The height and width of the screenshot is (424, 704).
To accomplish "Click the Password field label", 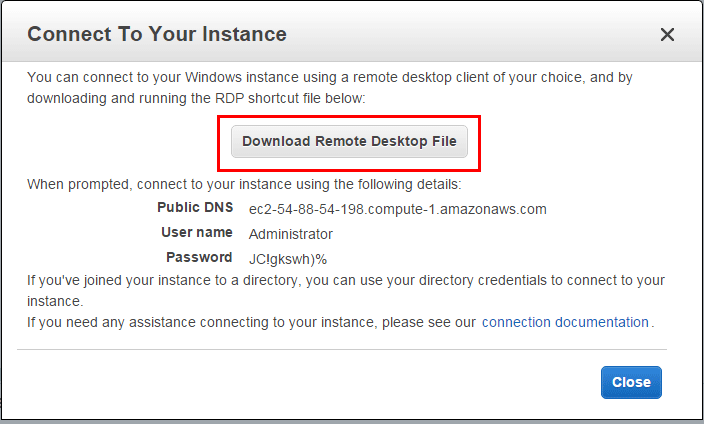I will click(199, 258).
